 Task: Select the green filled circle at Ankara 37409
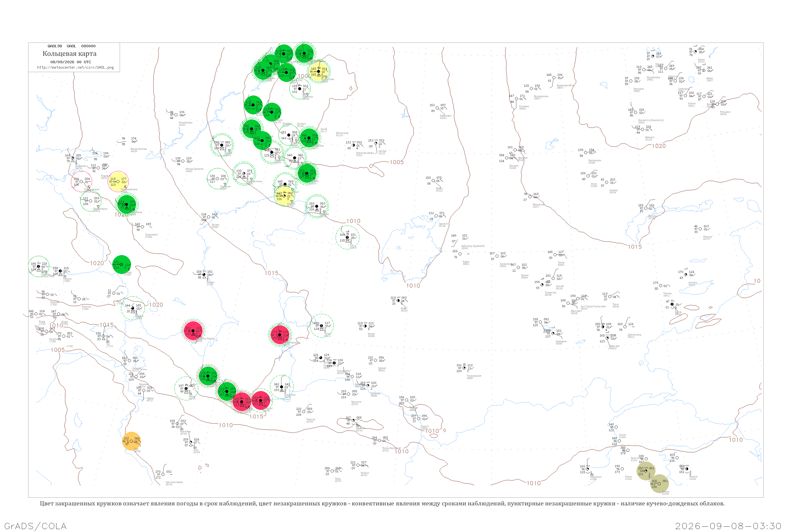122,264
